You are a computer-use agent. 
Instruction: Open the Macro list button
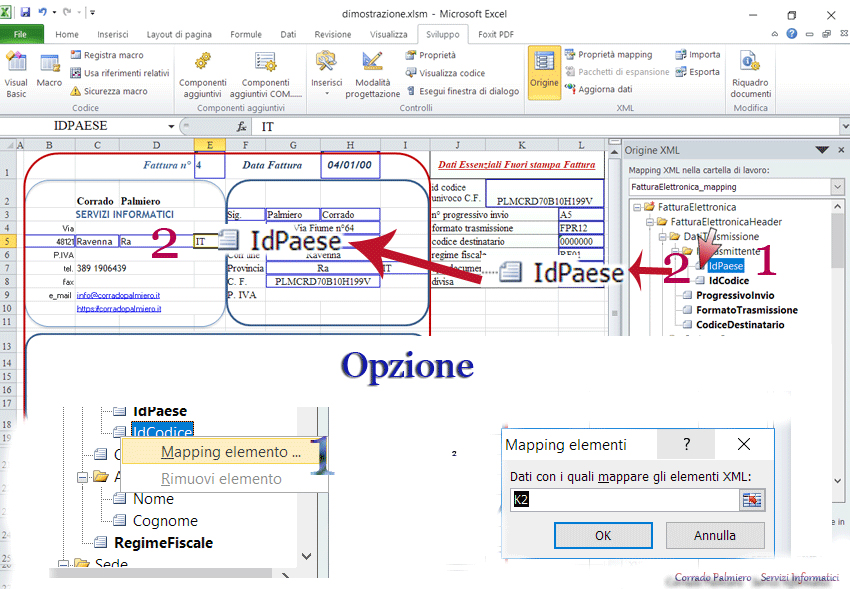click(49, 70)
